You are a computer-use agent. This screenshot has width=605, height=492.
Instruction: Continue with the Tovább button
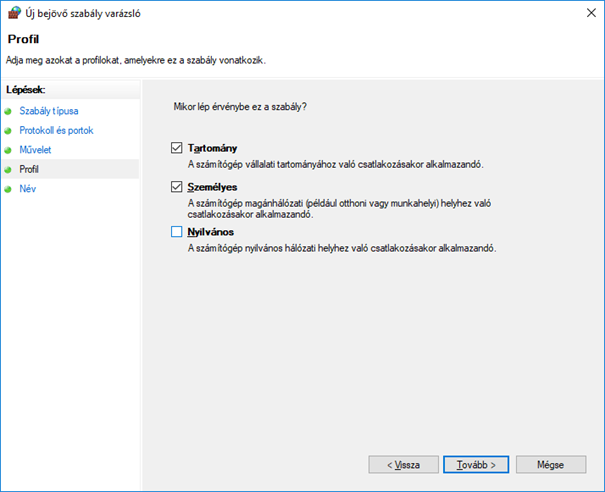point(476,465)
